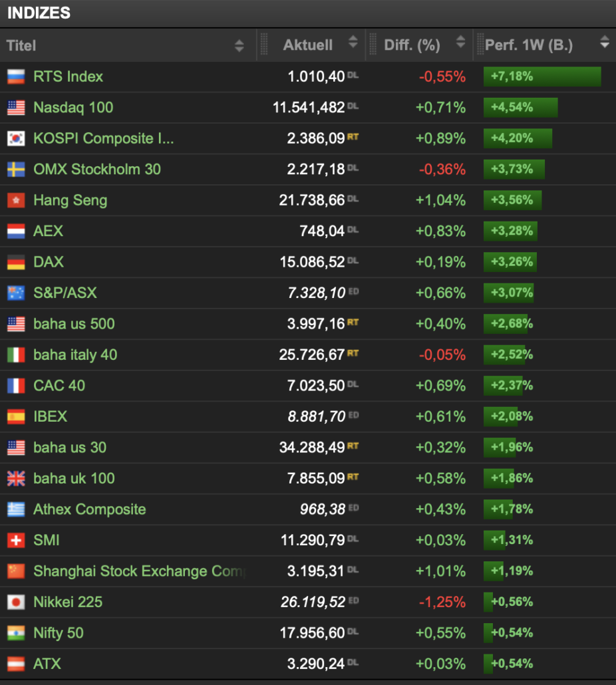Open the S&P/ASX index link
Viewport: 616px width, 685px height.
65,293
